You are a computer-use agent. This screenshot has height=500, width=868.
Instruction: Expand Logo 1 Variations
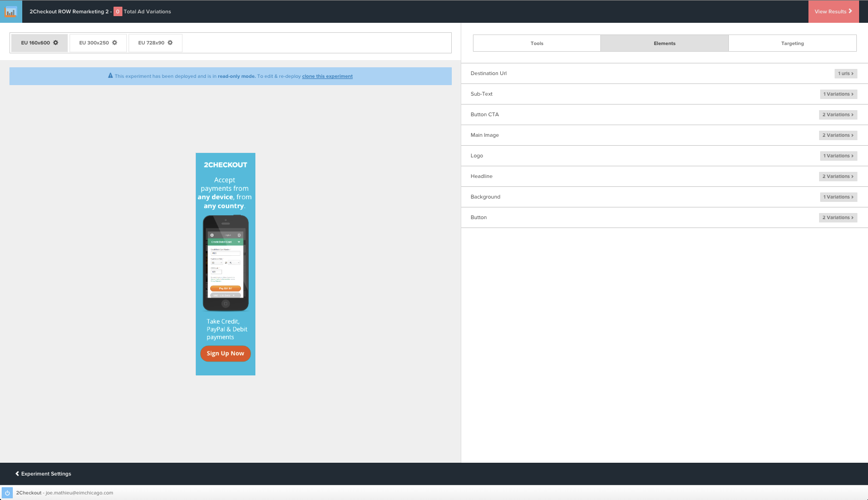point(839,156)
